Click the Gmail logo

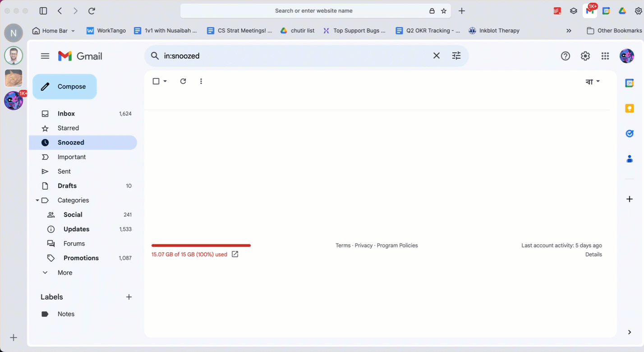80,56
